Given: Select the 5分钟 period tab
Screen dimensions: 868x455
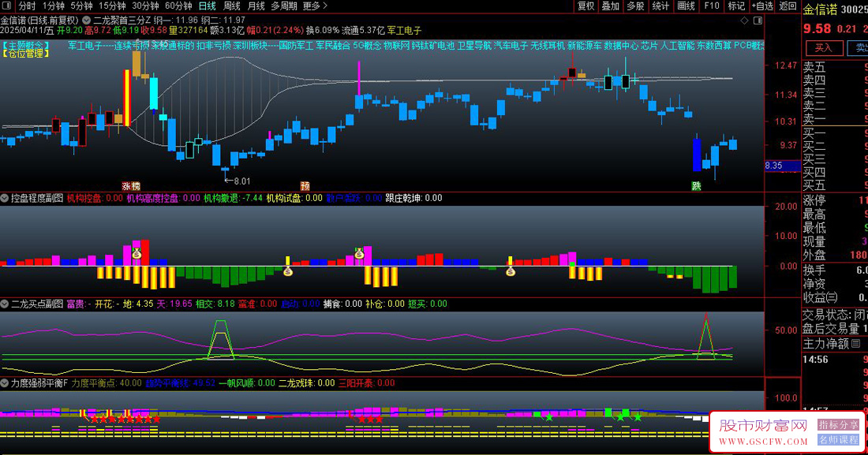Looking at the screenshot, I should point(81,6).
